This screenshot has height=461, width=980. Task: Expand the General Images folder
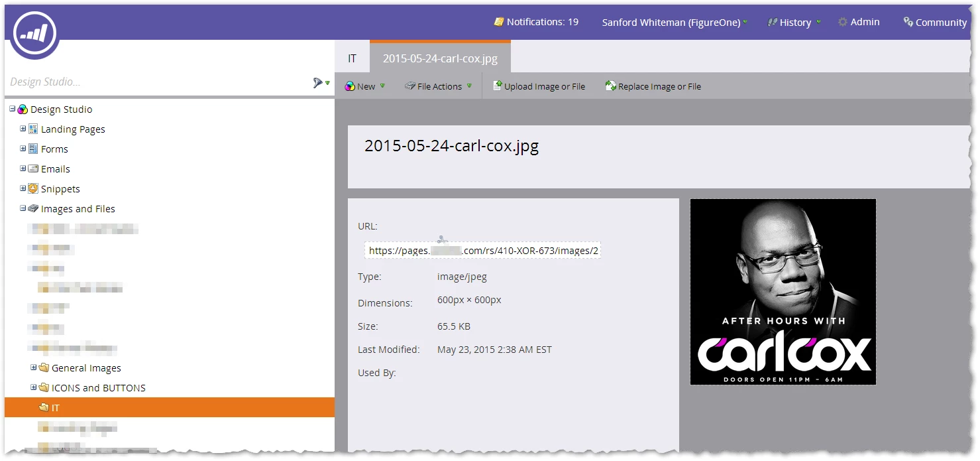33,367
